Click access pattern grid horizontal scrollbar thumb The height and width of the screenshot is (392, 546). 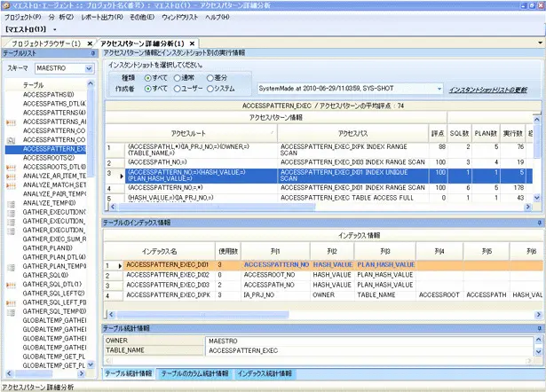[216, 207]
